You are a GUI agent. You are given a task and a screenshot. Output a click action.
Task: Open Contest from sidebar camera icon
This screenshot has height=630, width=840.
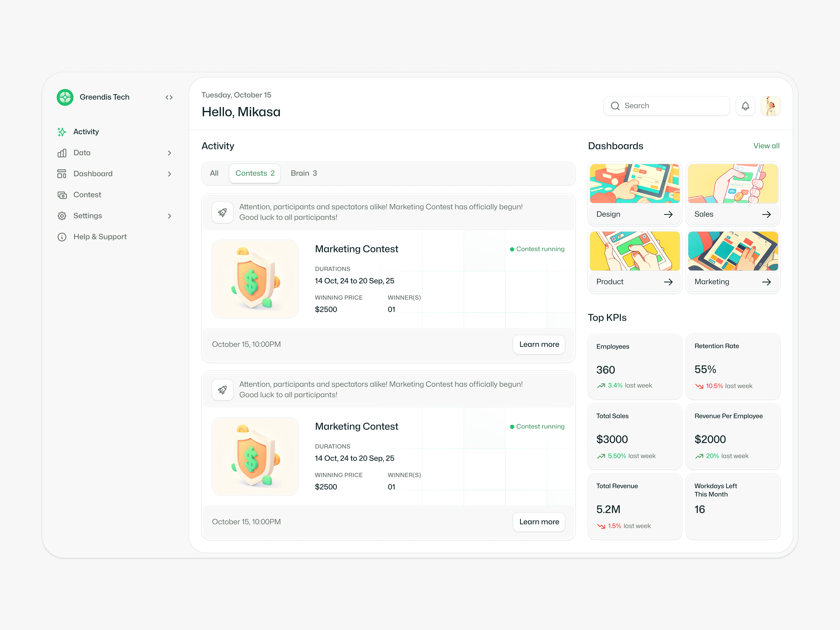[x=62, y=195]
